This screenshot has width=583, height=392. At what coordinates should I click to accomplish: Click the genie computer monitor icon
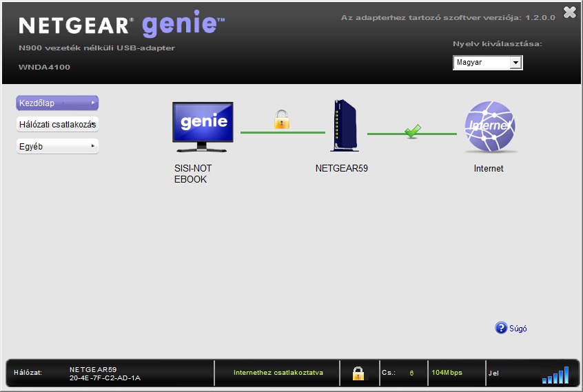[x=203, y=127]
